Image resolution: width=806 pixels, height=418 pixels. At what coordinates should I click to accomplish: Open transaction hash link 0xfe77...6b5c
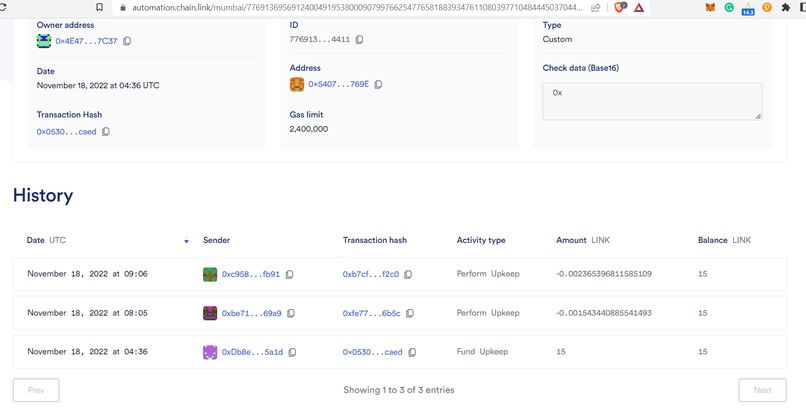372,313
